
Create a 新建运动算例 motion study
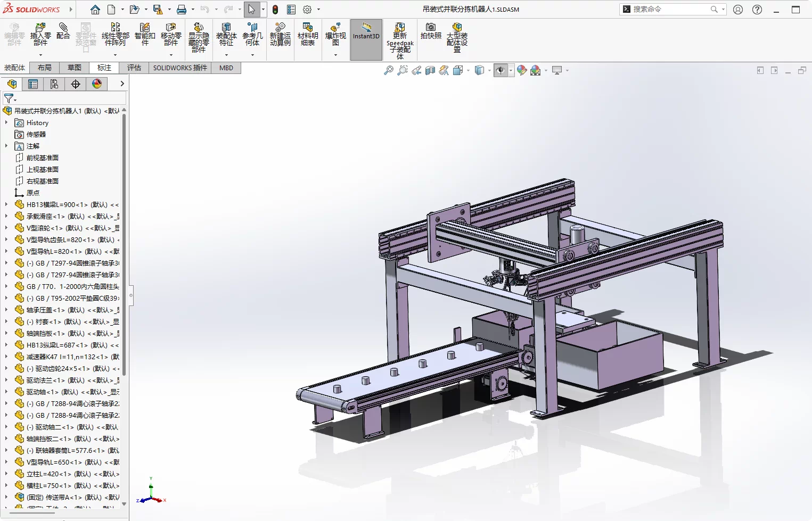coord(280,35)
